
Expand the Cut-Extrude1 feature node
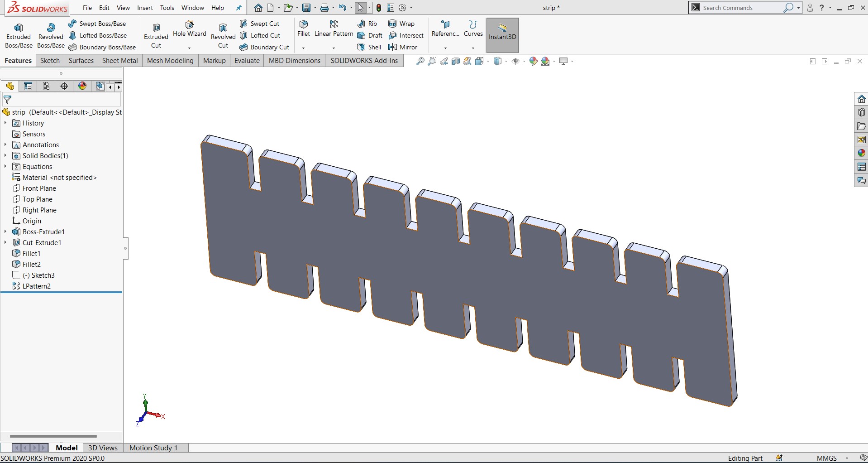(x=5, y=242)
